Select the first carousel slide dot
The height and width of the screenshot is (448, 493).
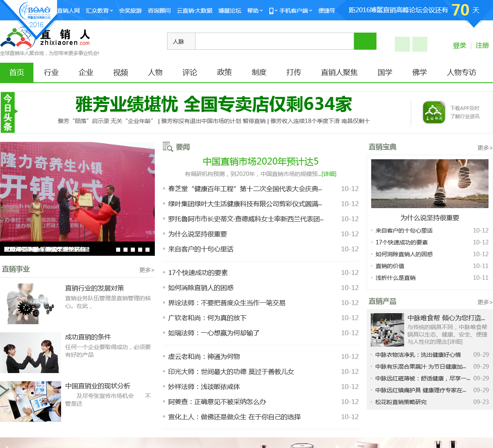[118, 250]
